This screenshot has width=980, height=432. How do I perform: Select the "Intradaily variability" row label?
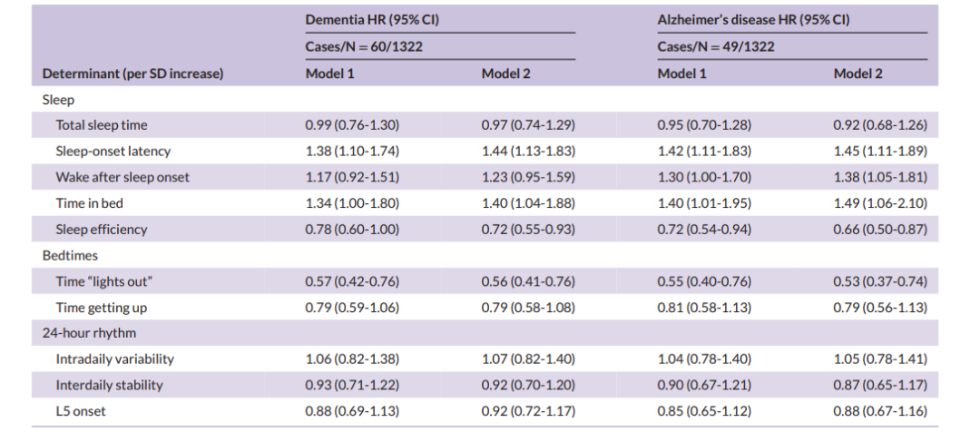(x=114, y=359)
